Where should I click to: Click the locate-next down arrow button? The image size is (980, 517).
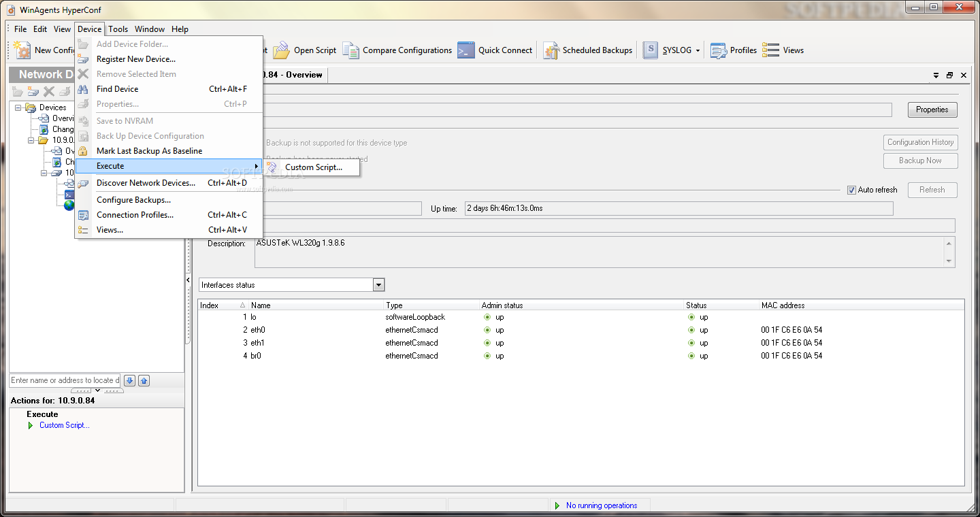[x=129, y=380]
